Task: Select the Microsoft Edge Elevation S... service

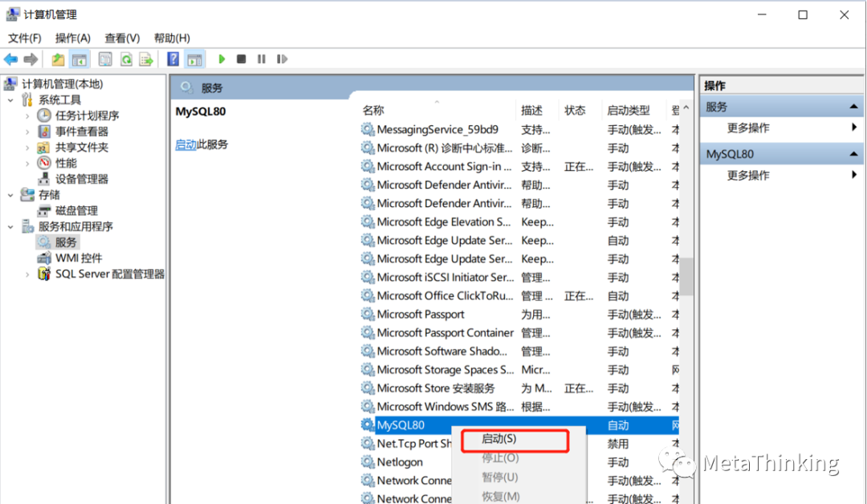Action: coord(519,222)
